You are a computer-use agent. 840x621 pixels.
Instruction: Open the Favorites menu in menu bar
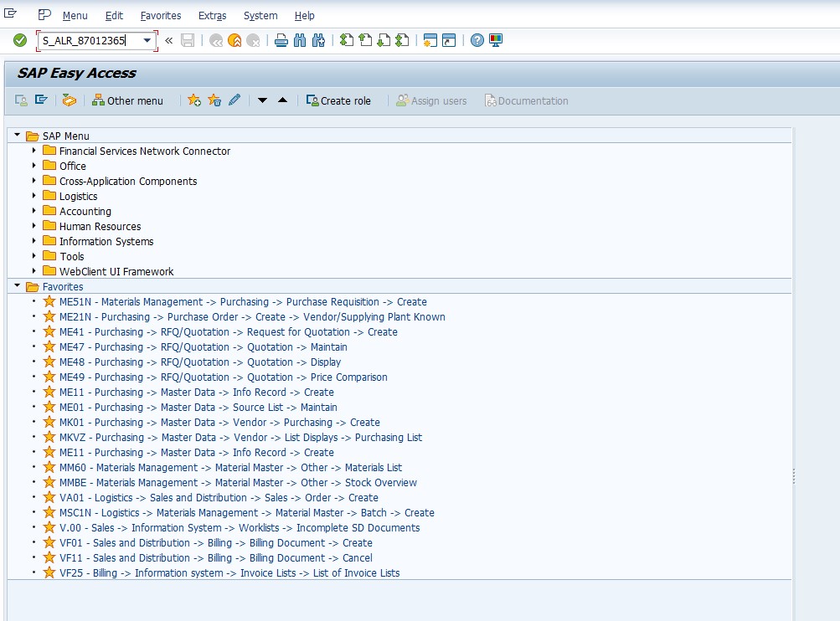161,16
